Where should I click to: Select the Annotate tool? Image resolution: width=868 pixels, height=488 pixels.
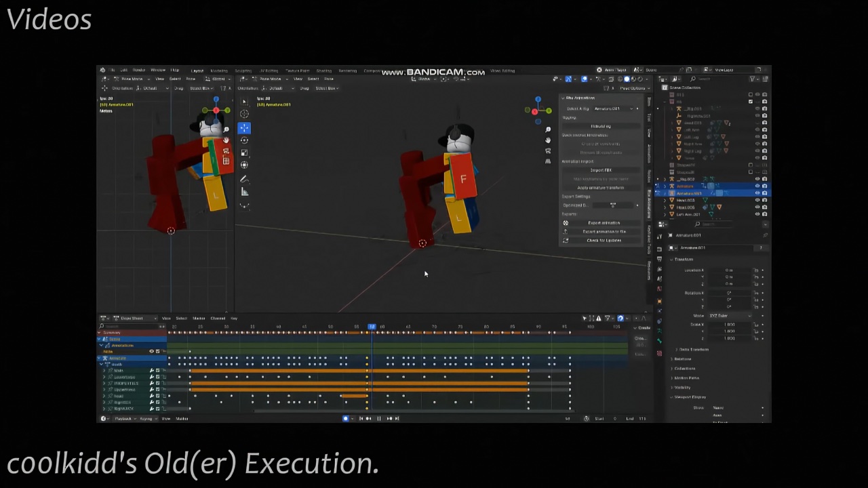(244, 179)
